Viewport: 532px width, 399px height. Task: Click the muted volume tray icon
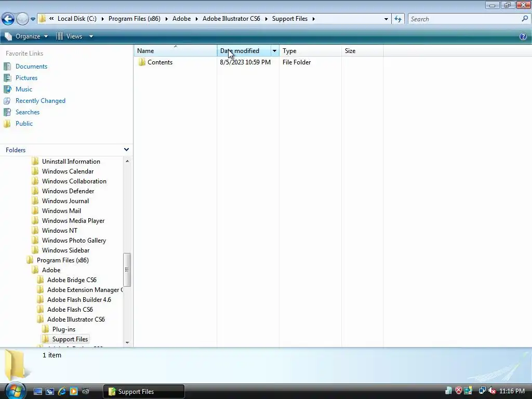(492, 391)
